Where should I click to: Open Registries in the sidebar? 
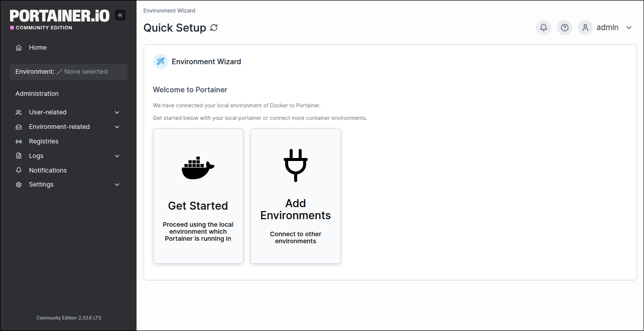44,141
